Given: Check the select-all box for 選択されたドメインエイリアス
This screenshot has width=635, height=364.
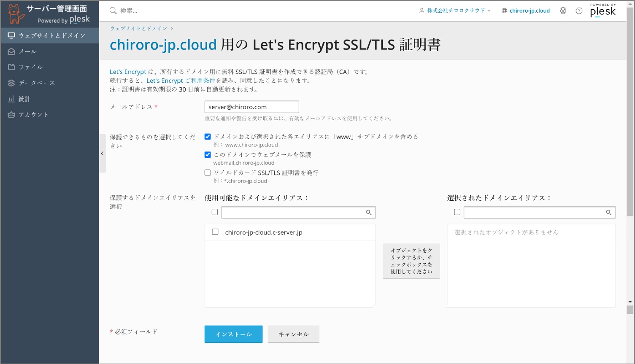Looking at the screenshot, I should 457,212.
